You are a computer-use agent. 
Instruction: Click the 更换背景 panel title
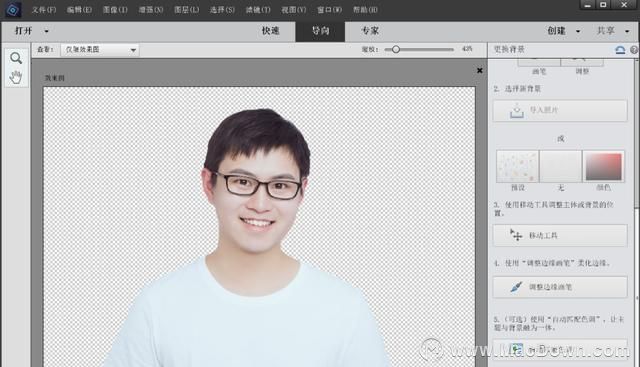pos(509,49)
